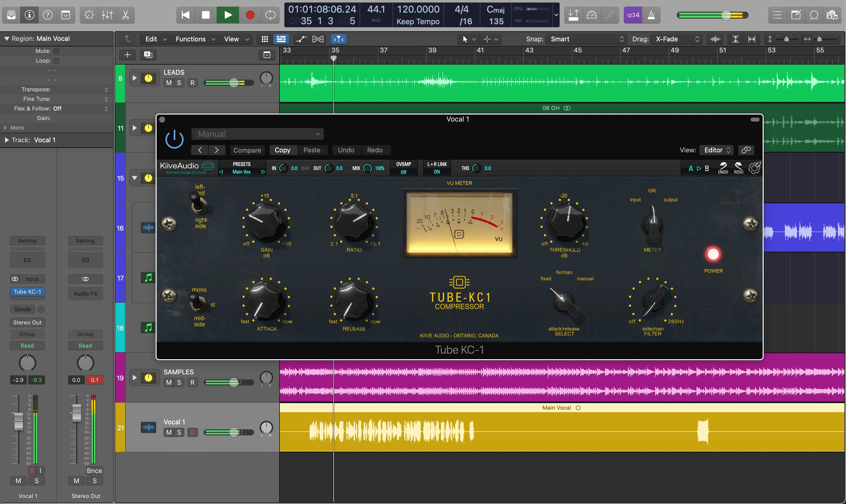Toggle the Cycle loop button
The image size is (846, 504).
coord(270,15)
